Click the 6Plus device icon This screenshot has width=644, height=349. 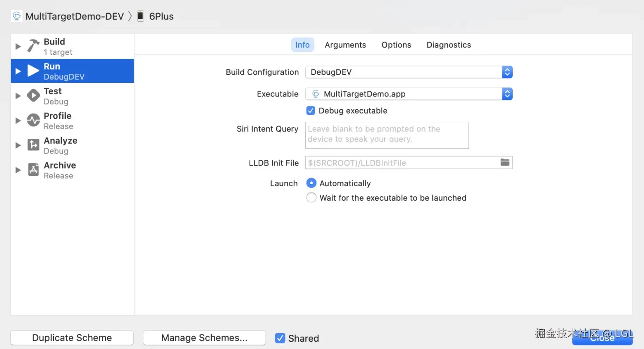140,16
